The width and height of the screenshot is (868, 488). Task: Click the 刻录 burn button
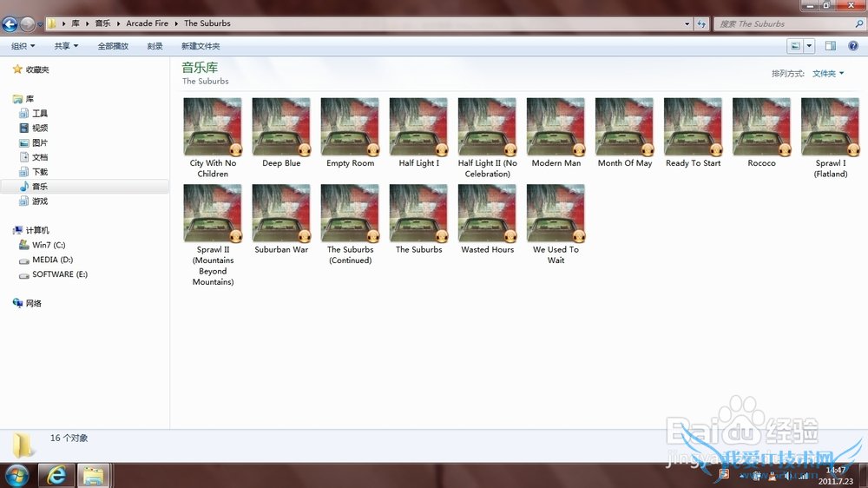(155, 46)
